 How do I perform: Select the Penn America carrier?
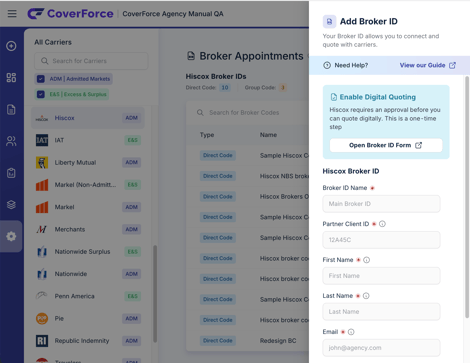tap(88, 296)
